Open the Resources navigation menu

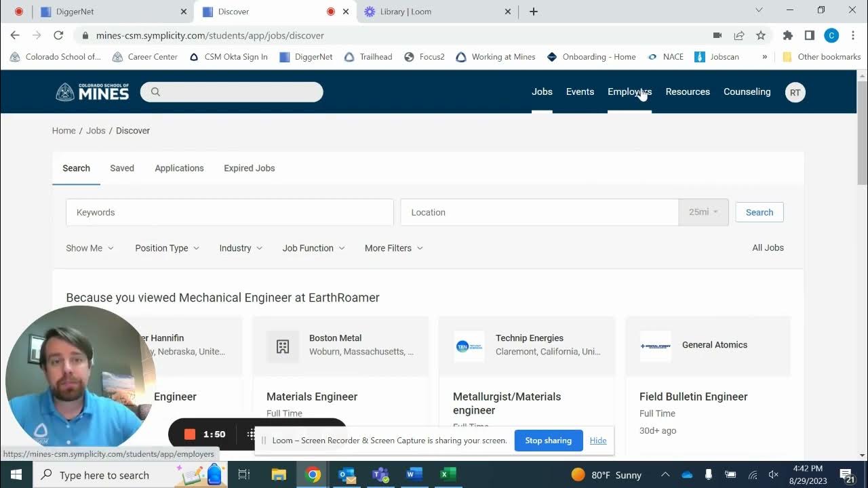tap(688, 91)
